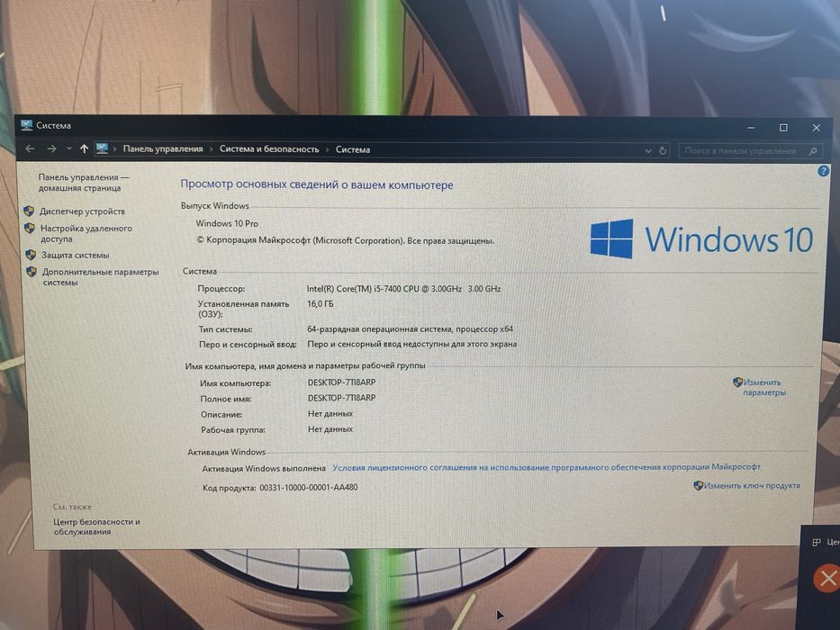Click the red X notification icon

point(827,578)
